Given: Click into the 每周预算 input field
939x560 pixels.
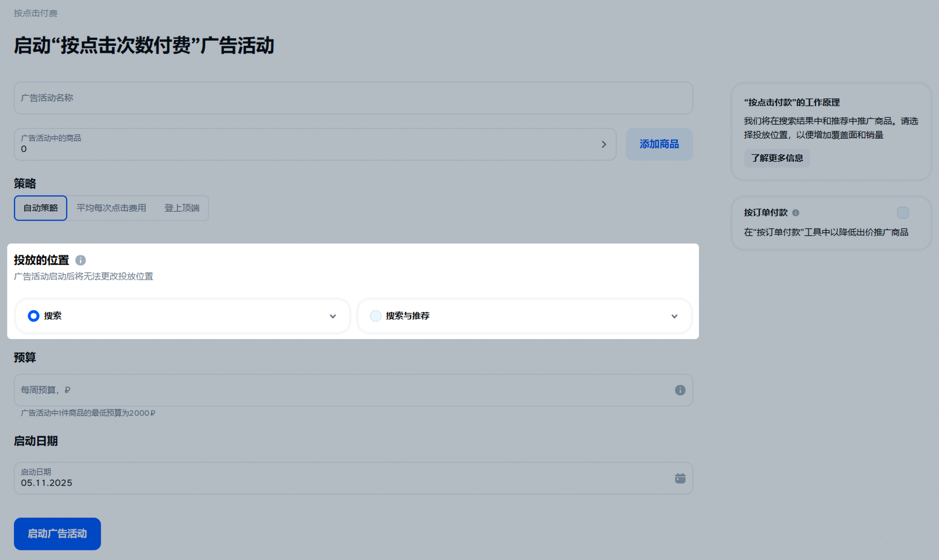Looking at the screenshot, I should 339,390.
